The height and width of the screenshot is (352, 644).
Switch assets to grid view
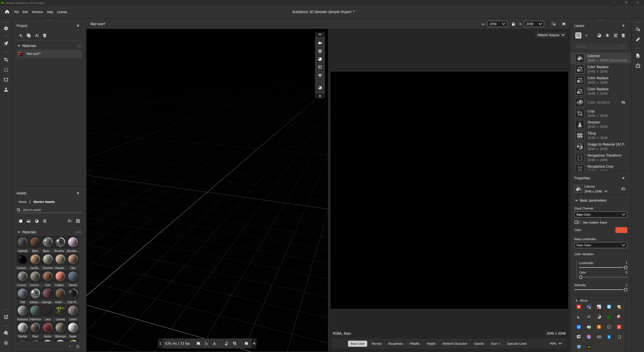[x=78, y=221]
